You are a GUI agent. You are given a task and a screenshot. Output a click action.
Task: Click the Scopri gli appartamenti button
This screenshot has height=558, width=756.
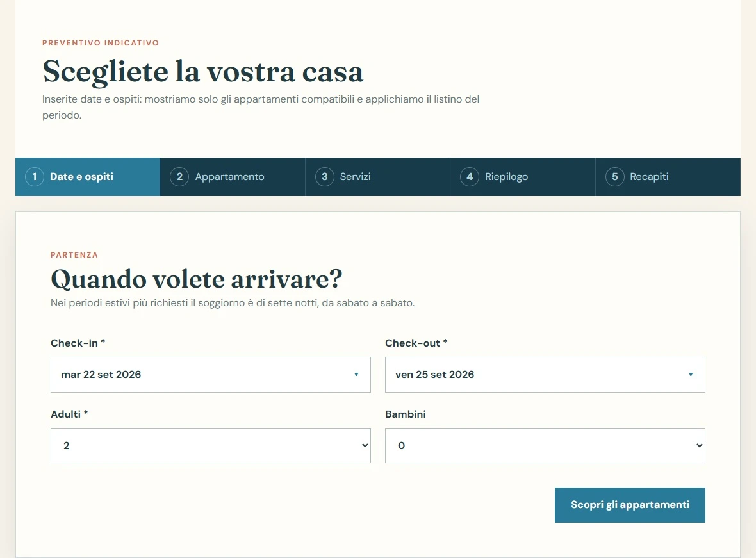630,505
